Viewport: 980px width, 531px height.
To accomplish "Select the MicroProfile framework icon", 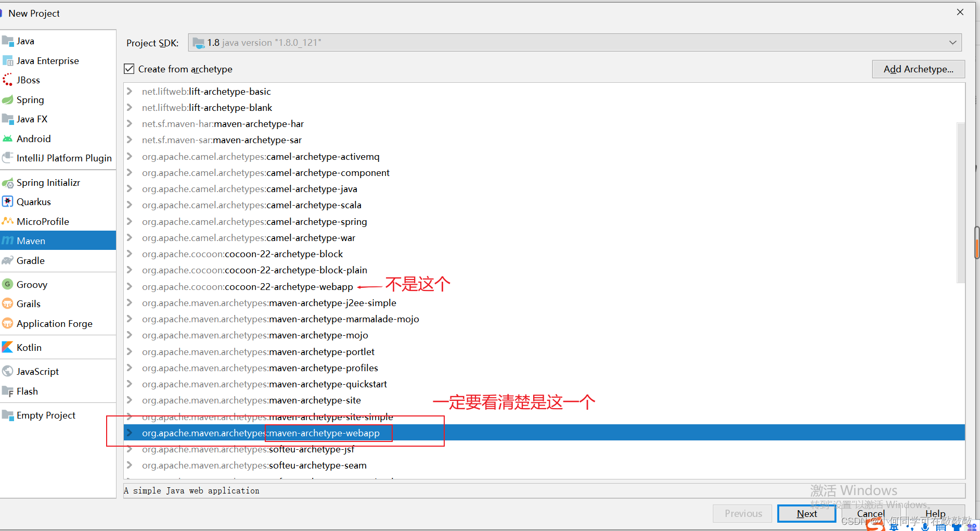I will 8,221.
